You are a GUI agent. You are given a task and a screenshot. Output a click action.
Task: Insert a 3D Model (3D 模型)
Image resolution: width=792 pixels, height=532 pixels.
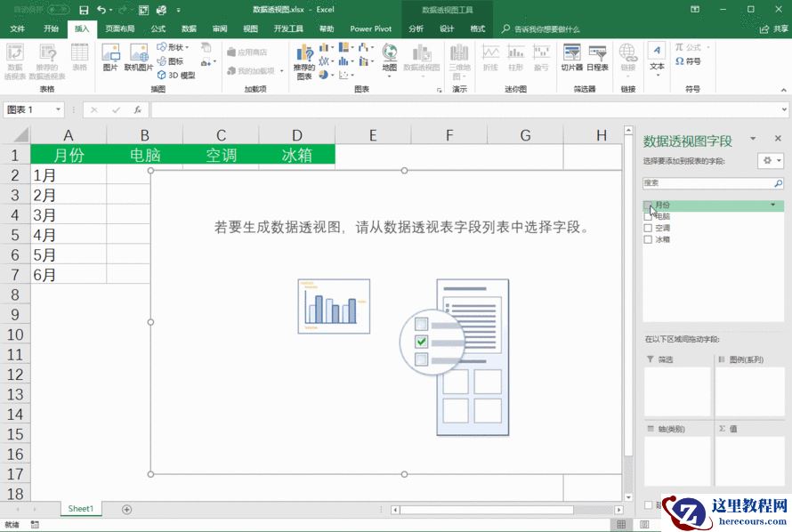[x=176, y=76]
